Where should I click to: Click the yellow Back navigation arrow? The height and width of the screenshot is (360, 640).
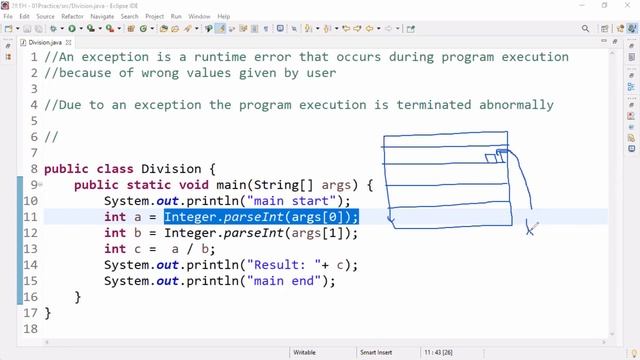[x=369, y=29]
